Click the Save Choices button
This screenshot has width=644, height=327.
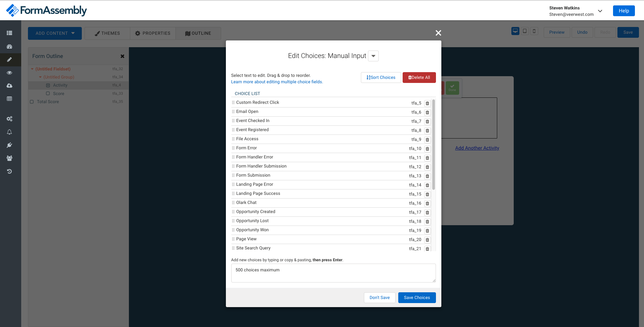pos(417,298)
